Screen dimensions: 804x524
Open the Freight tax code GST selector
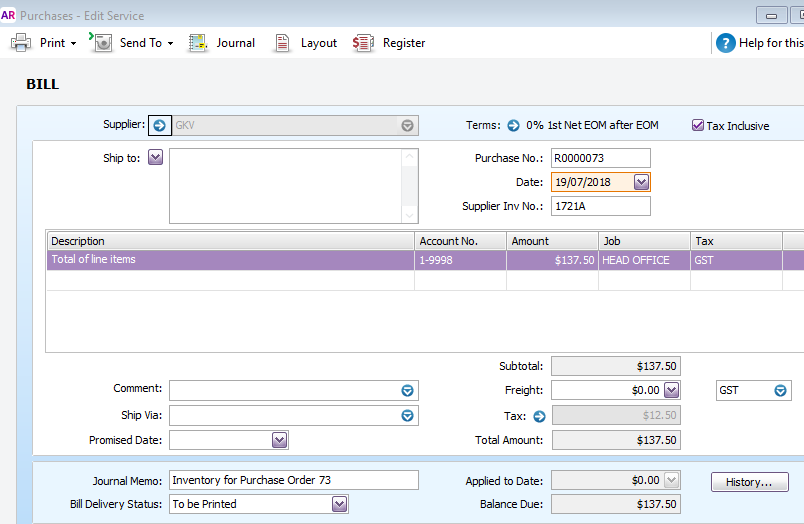tap(780, 391)
